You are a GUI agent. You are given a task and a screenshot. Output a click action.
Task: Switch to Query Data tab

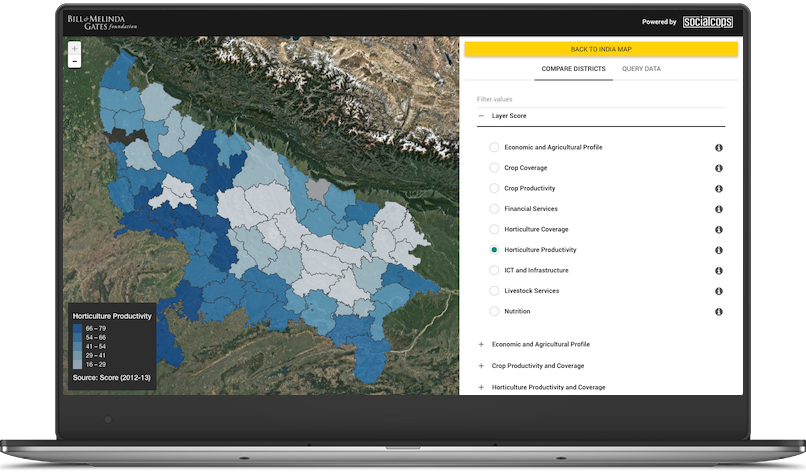(x=641, y=69)
